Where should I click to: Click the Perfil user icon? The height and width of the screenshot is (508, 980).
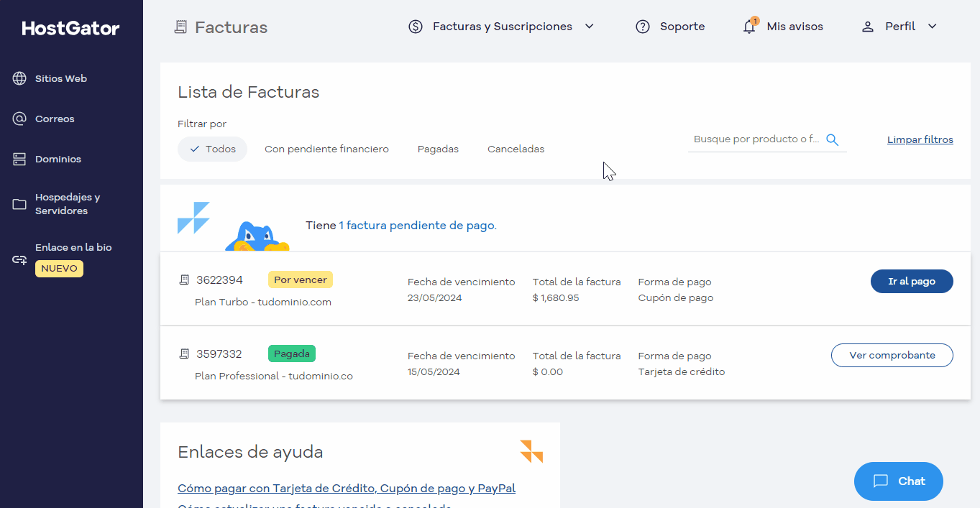[x=868, y=27]
